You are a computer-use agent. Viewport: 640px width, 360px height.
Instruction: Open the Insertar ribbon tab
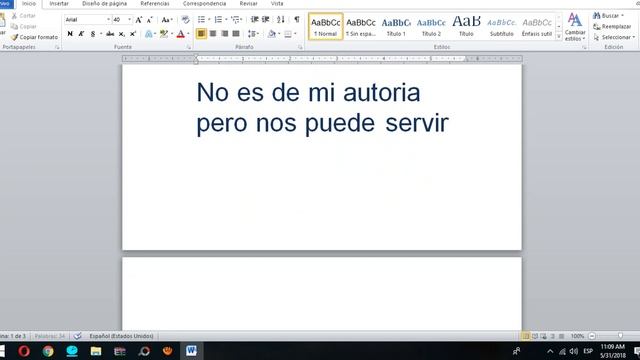tap(59, 3)
